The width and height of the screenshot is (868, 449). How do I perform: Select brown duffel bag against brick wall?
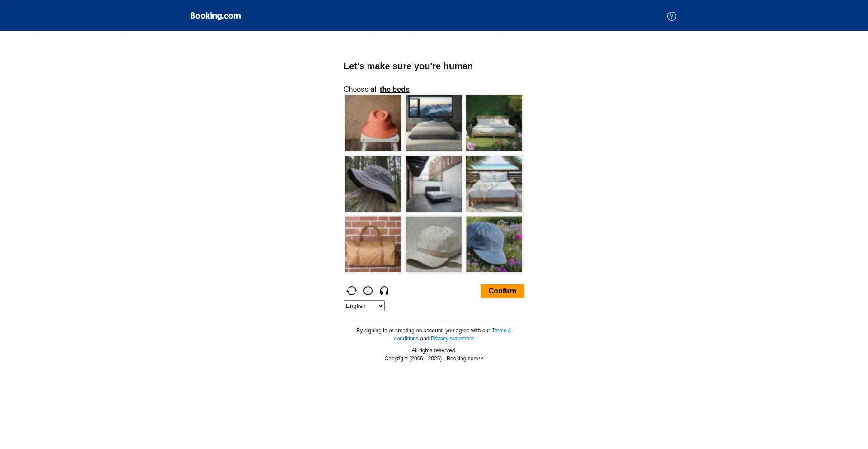click(x=373, y=244)
